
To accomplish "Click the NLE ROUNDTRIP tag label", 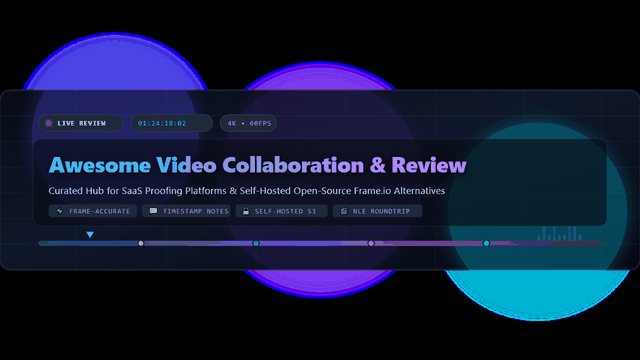I will click(381, 211).
